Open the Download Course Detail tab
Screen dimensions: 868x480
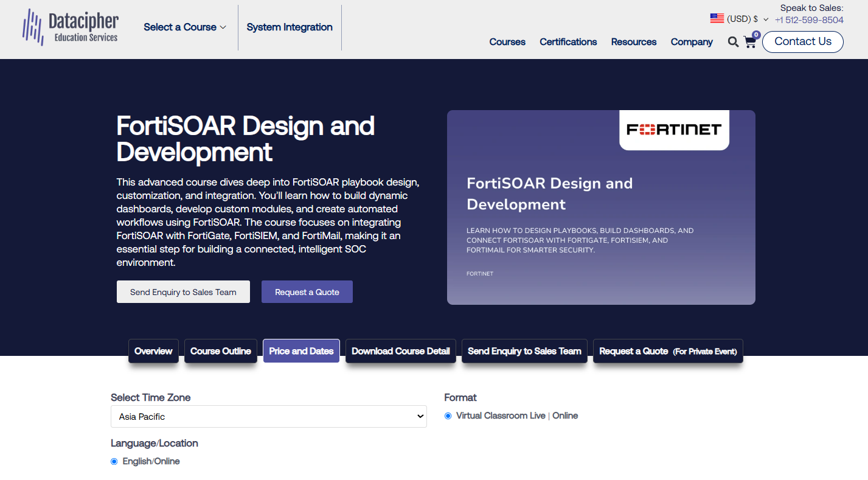[x=401, y=351]
